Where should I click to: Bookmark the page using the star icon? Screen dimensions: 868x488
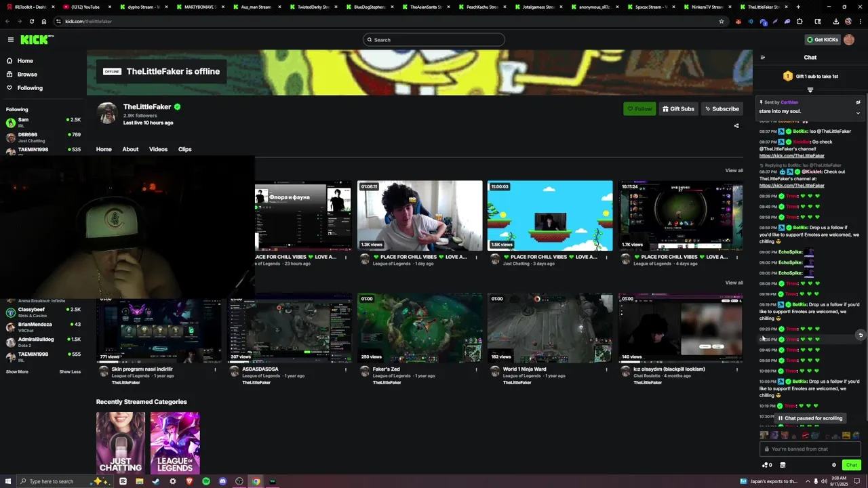[x=721, y=21]
